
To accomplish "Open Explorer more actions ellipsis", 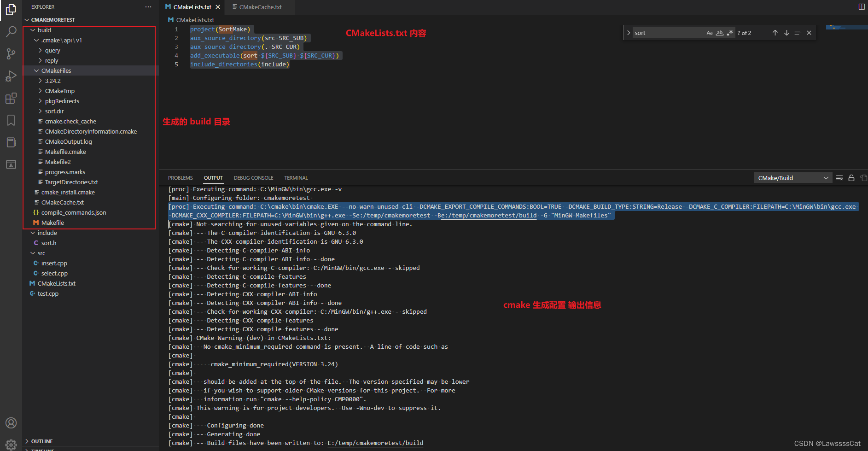I will click(148, 7).
